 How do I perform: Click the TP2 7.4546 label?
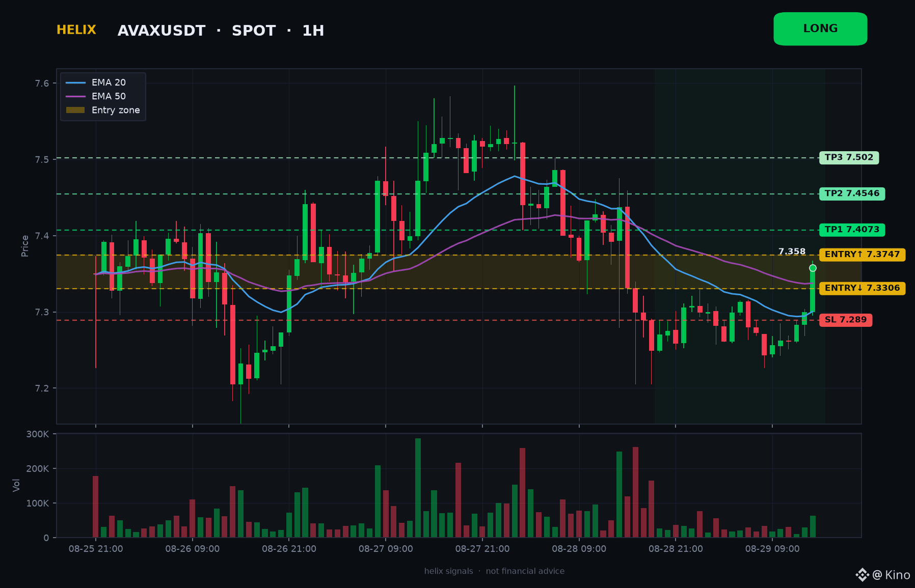(852, 193)
